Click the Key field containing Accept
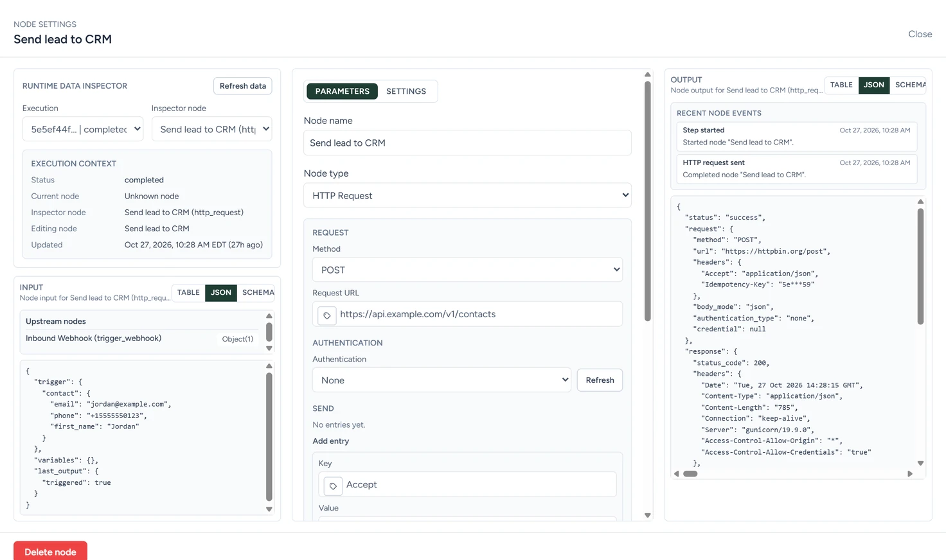The image size is (946, 560). pos(467,485)
